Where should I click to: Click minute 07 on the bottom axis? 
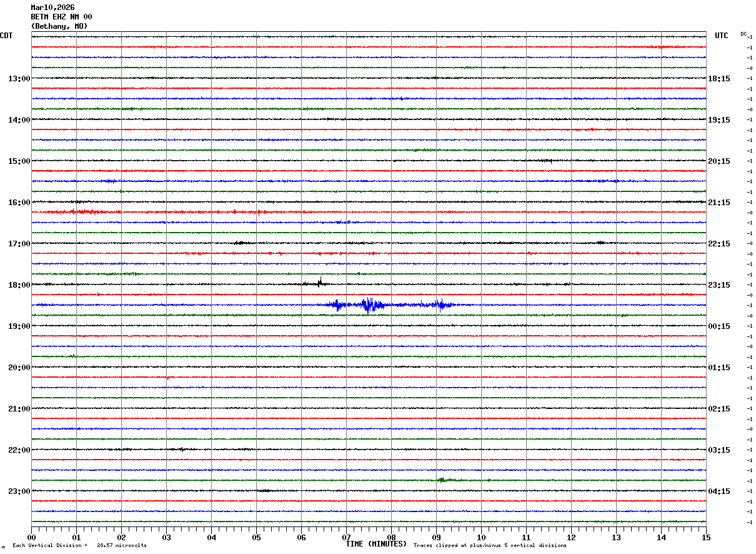[x=346, y=537]
